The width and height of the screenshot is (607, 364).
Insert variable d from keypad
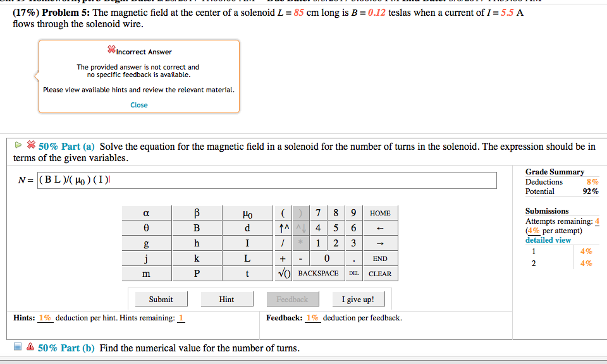247,228
